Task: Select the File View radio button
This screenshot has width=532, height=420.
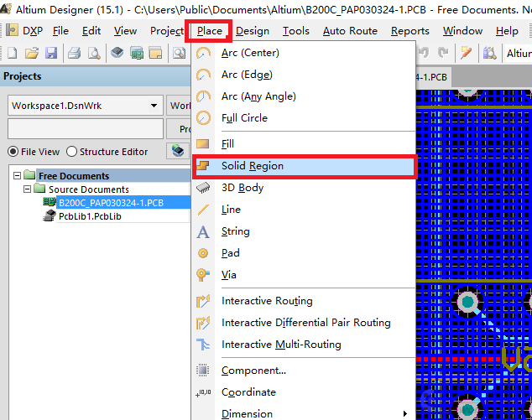Action: (13, 152)
